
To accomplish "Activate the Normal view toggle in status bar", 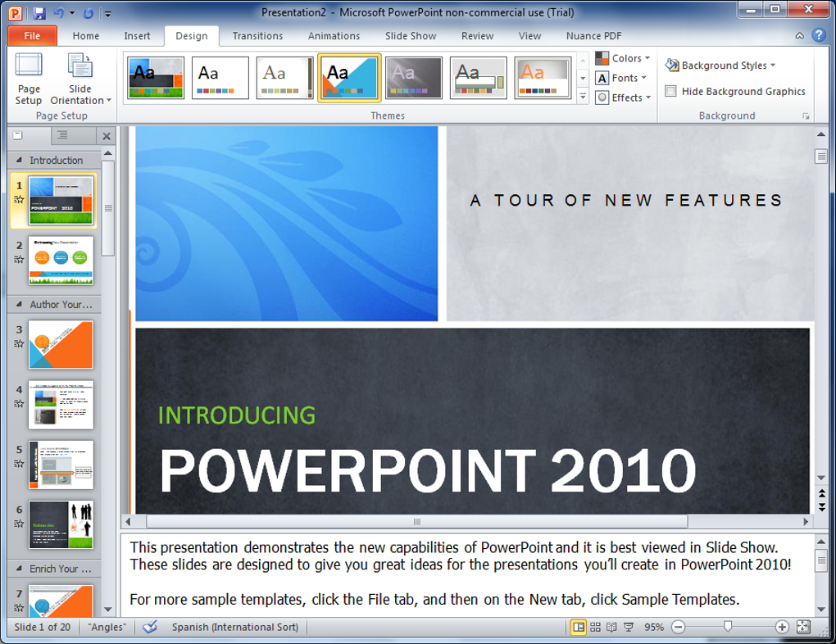I will point(579,627).
